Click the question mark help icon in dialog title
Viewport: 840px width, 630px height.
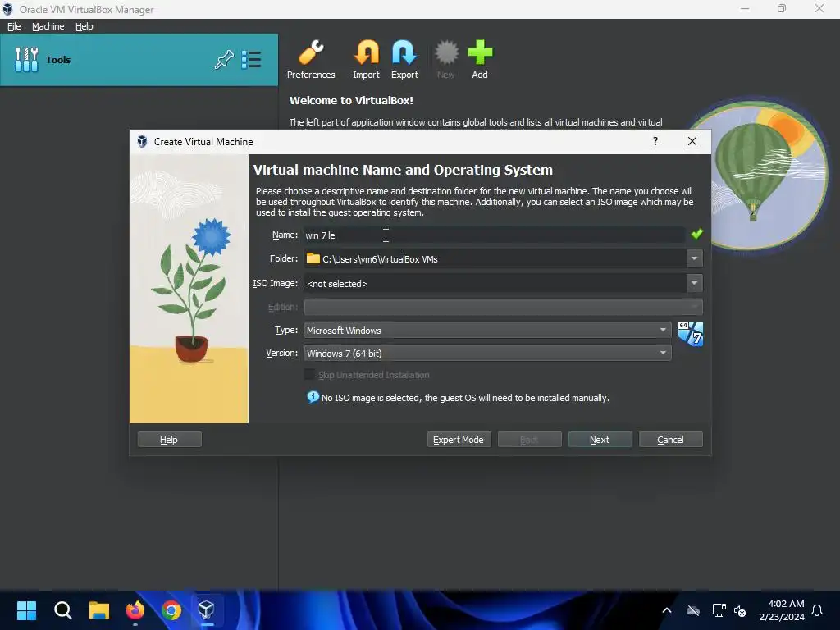[655, 141]
